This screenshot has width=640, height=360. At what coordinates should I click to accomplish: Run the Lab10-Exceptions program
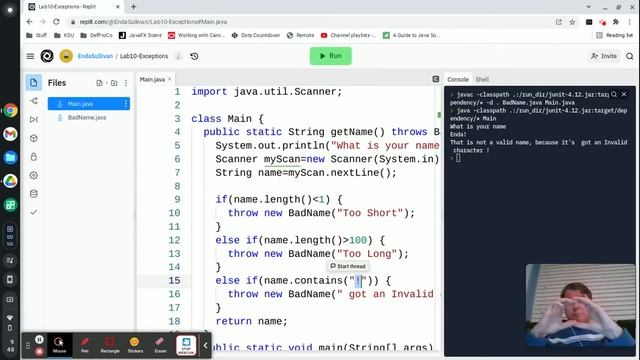pos(330,56)
